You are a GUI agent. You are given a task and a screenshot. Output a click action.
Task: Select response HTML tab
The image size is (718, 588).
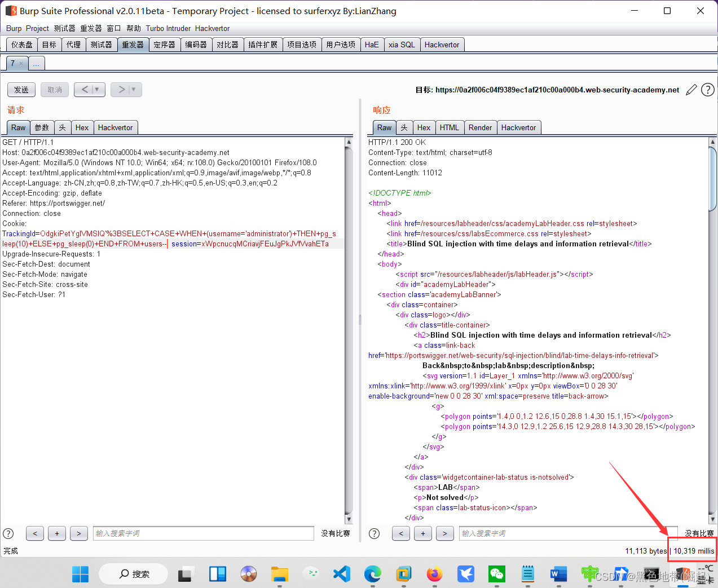[450, 127]
